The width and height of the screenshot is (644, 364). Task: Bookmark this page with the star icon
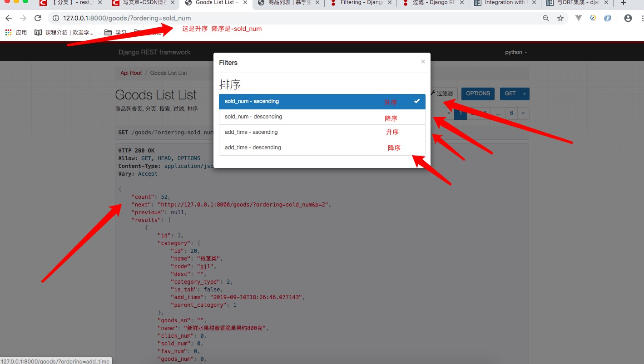click(560, 18)
